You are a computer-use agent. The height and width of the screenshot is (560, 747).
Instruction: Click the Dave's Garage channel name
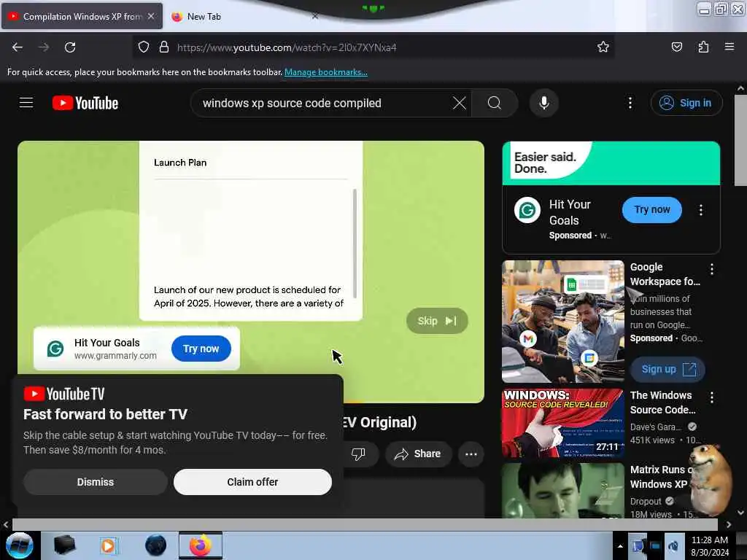coord(656,427)
